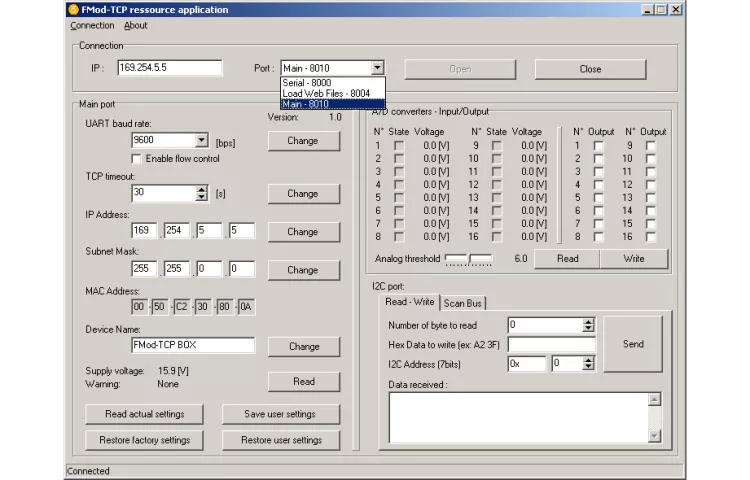750x480 pixels.
Task: Click Save user settings button
Action: (280, 414)
